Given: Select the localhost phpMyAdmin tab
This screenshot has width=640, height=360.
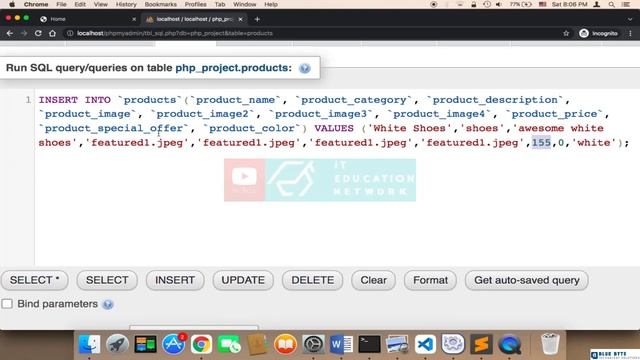Looking at the screenshot, I should pos(194,19).
